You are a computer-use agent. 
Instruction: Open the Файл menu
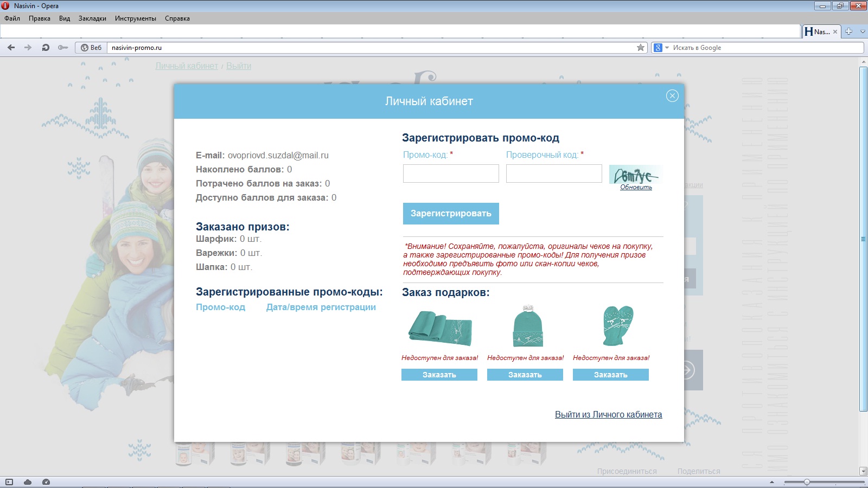point(12,18)
